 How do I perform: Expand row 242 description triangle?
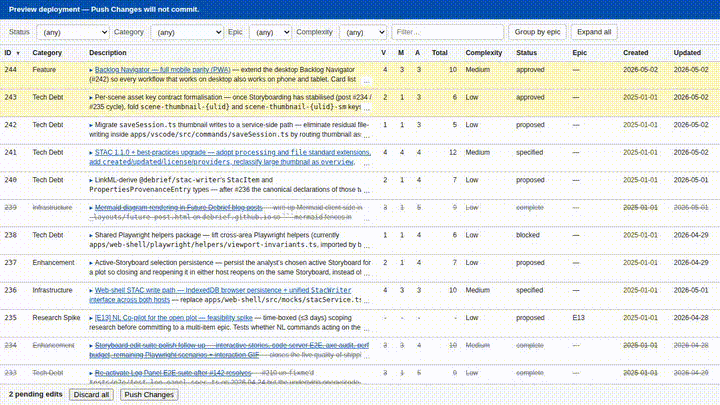[x=91, y=125]
